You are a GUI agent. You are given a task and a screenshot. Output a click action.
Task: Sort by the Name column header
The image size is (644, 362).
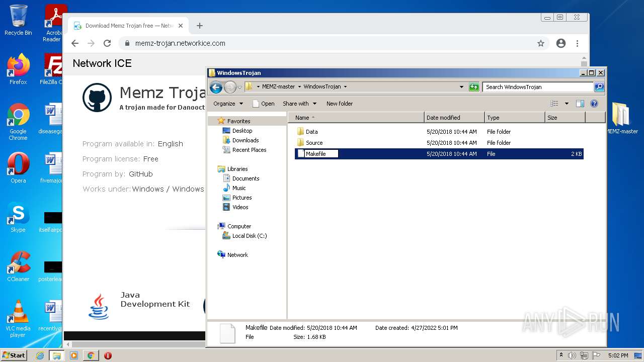coord(356,118)
